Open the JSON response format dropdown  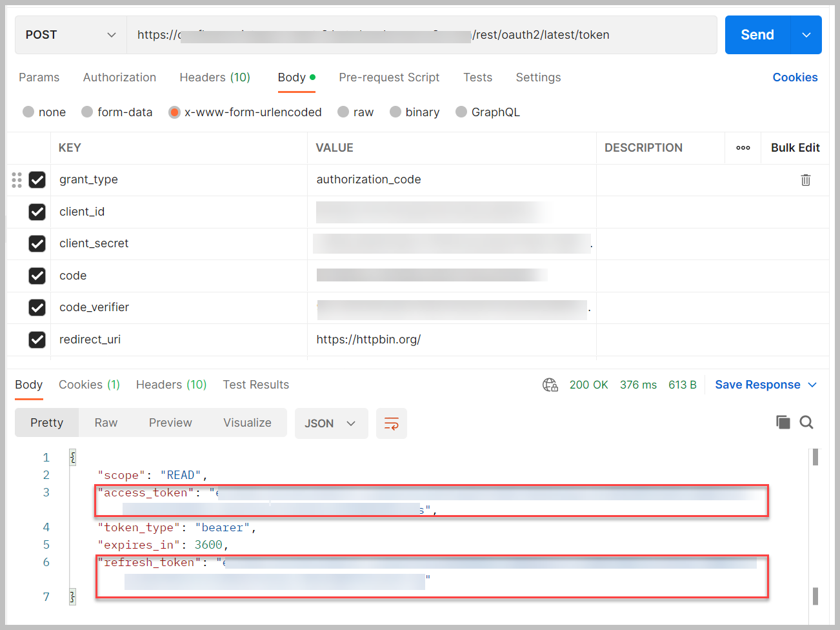click(331, 423)
